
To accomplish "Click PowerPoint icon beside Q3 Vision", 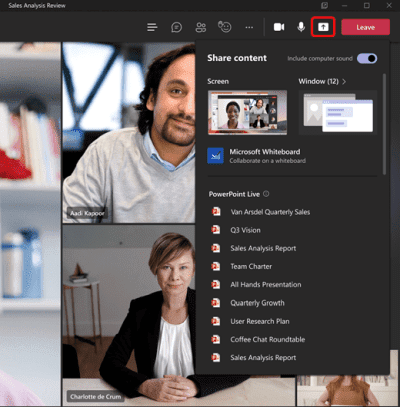I will point(216,230).
